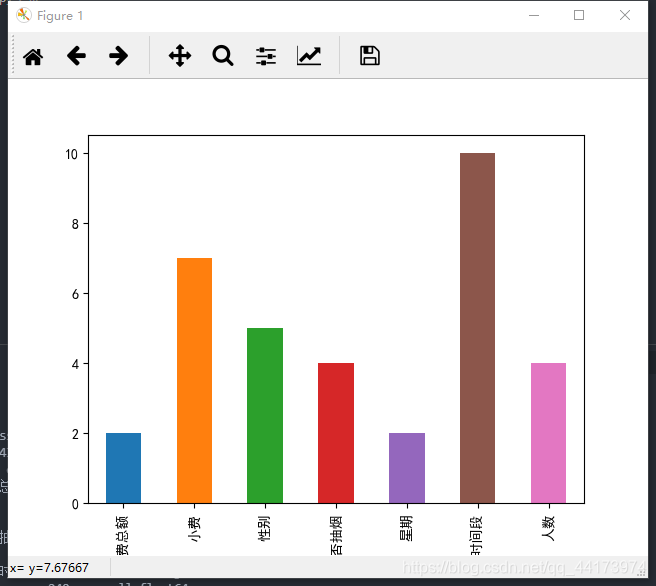Go forward to the next view
This screenshot has width=656, height=586.
[118, 56]
